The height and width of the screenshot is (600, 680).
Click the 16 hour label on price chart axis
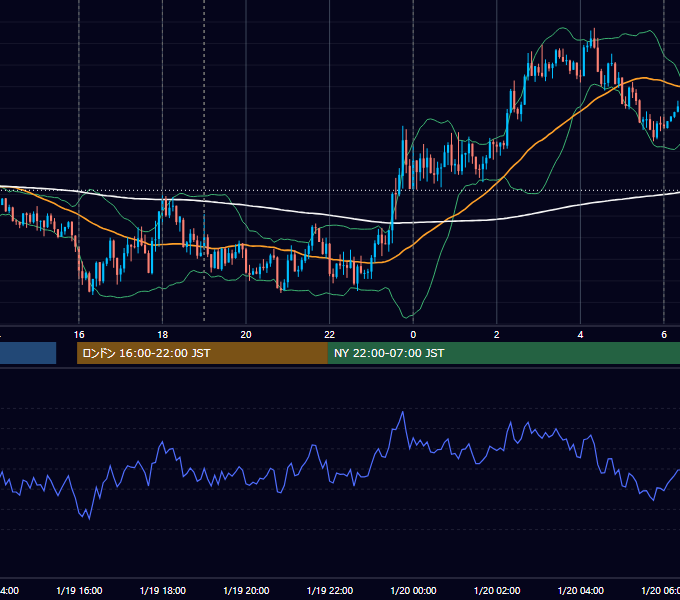tap(79, 335)
